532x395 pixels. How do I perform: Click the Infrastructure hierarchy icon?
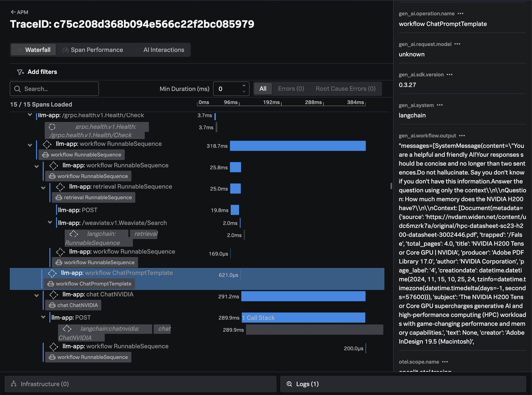tap(14, 384)
